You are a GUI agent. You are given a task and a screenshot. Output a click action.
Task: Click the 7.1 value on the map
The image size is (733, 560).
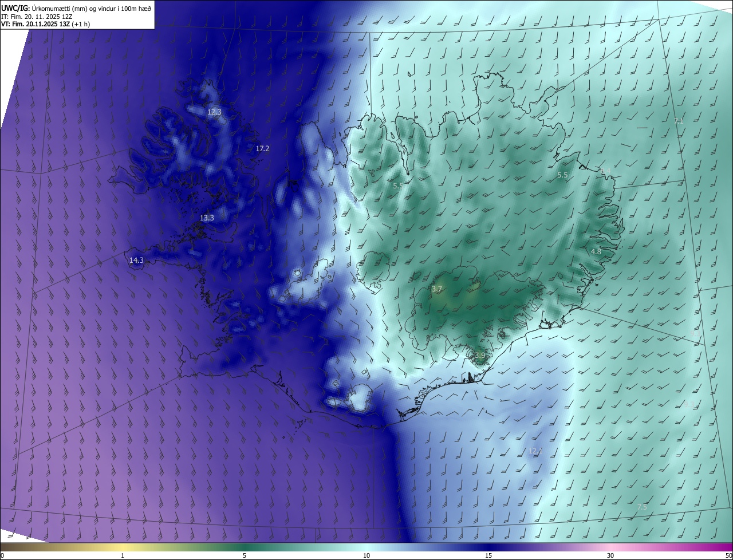click(x=679, y=121)
